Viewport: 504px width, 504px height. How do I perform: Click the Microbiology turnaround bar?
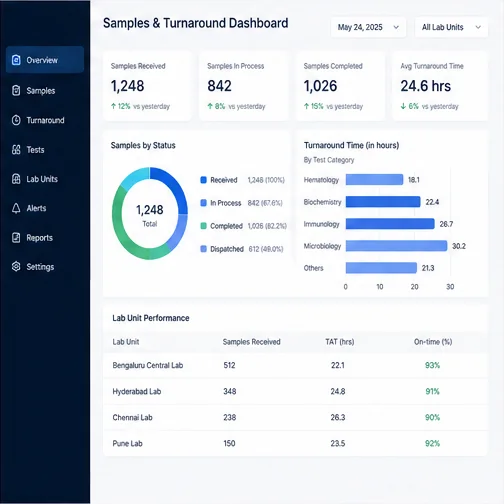pyautogui.click(x=396, y=246)
